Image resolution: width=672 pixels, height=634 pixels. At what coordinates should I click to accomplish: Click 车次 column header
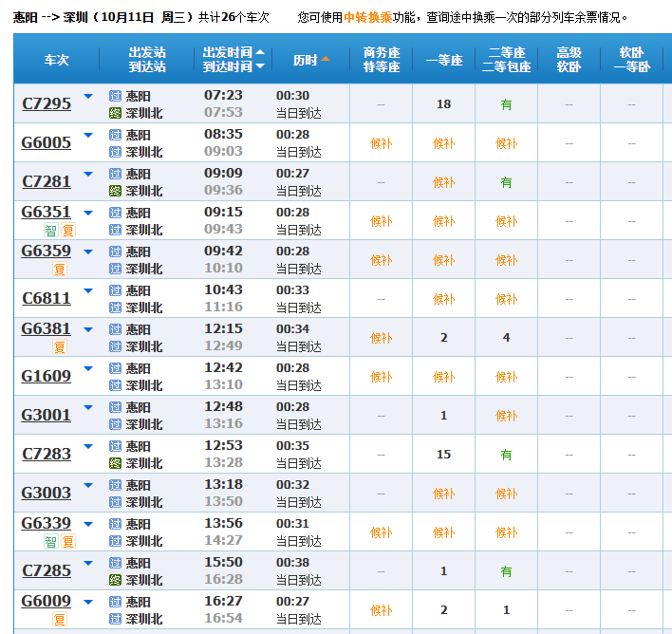57,60
